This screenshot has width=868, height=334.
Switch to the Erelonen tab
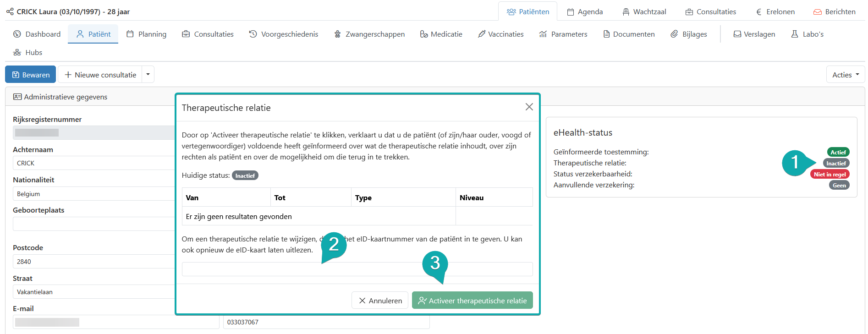pos(775,12)
